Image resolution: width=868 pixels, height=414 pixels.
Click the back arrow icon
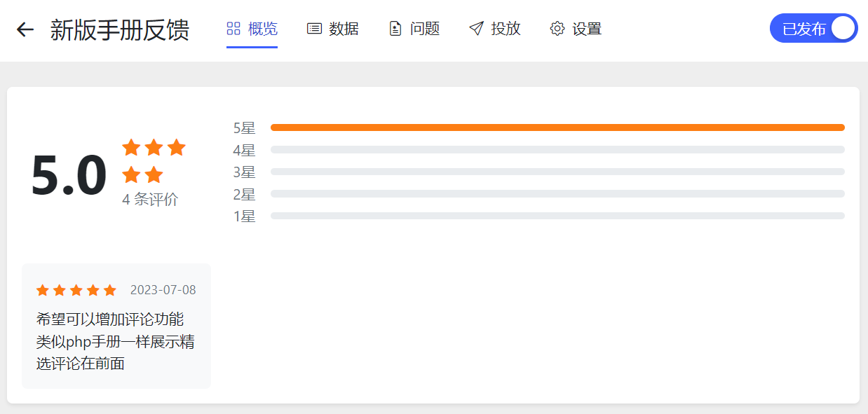25,29
